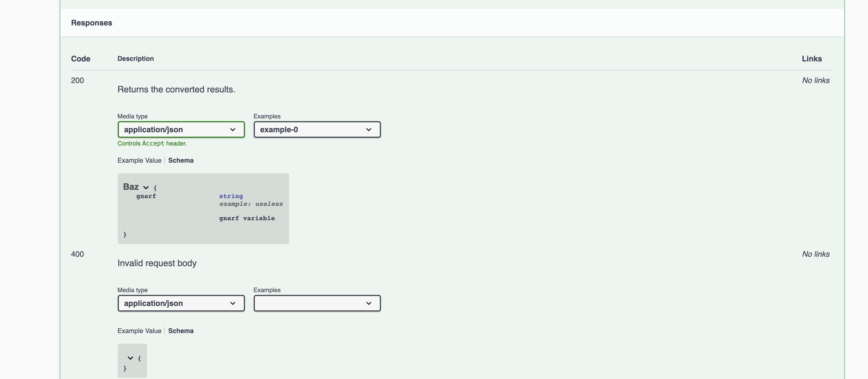Open the example-0 Examples dropdown
Image resolution: width=868 pixels, height=379 pixels.
click(317, 129)
